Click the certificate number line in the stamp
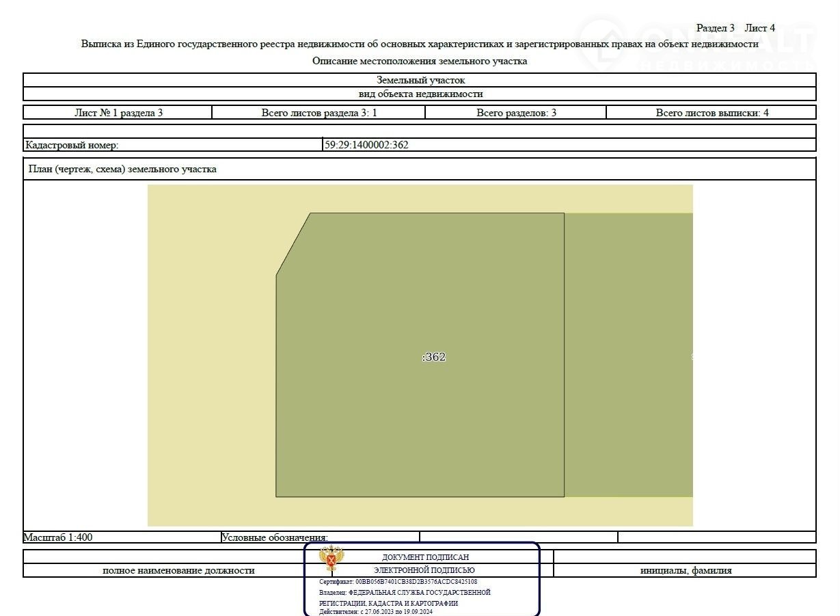Screen dimensions: 840x616 pos(398,582)
